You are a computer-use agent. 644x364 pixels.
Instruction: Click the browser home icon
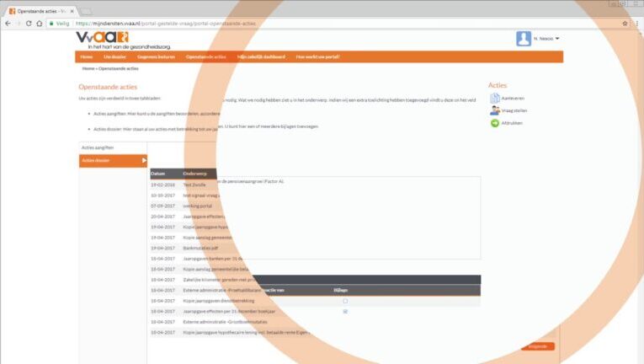[40, 24]
